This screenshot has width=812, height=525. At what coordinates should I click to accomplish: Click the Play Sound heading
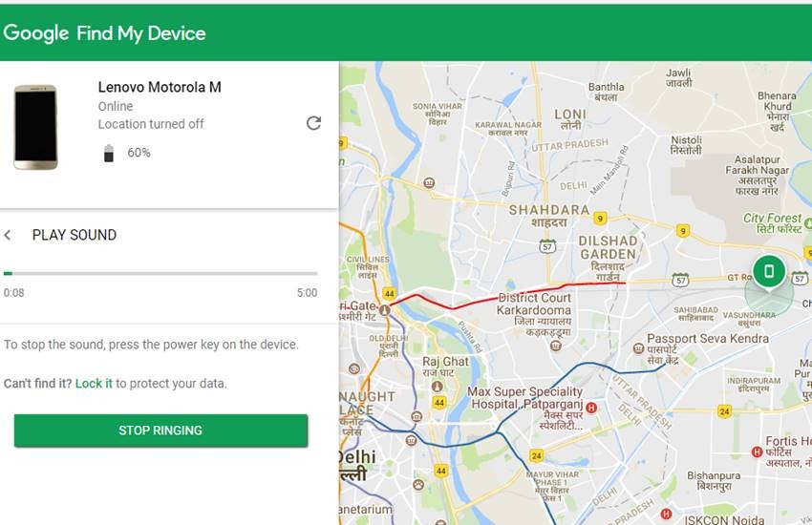click(75, 235)
